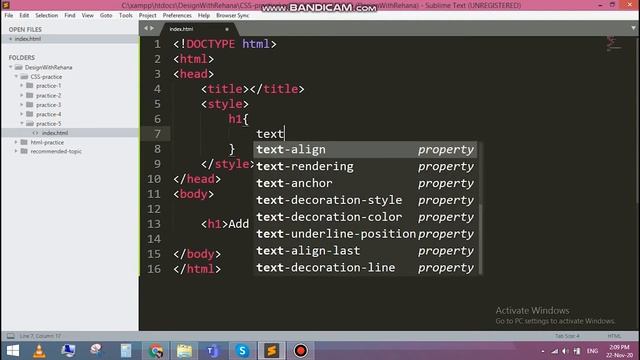Choose text-decoration-line suggestion
Image resolution: width=640 pixels, height=360 pixels.
click(x=365, y=268)
